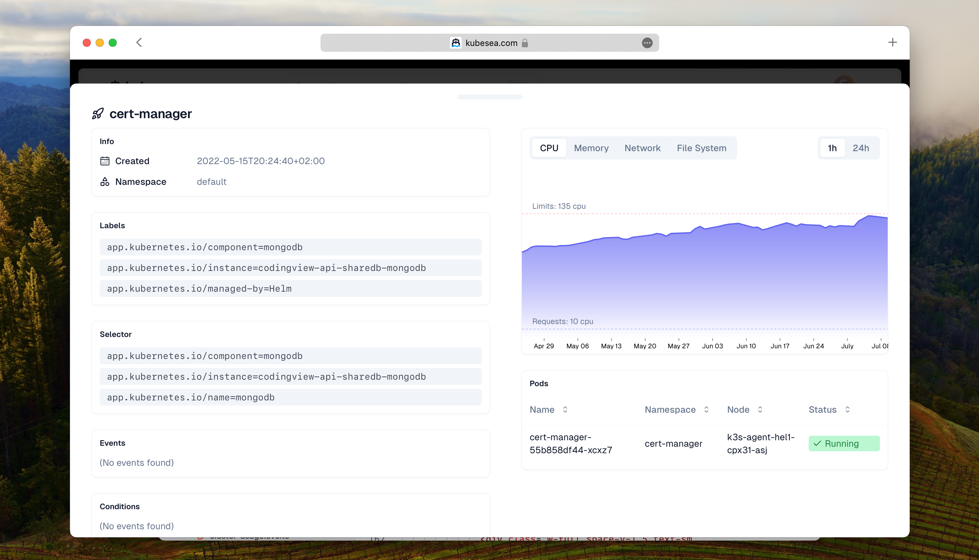The image size is (979, 560).
Task: Sort pods by Name column arrows
Action: coord(565,409)
